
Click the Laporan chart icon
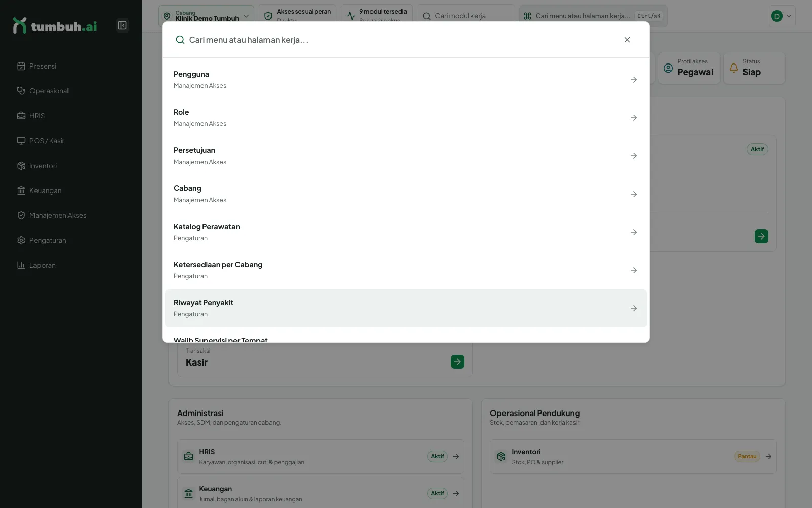(x=21, y=265)
